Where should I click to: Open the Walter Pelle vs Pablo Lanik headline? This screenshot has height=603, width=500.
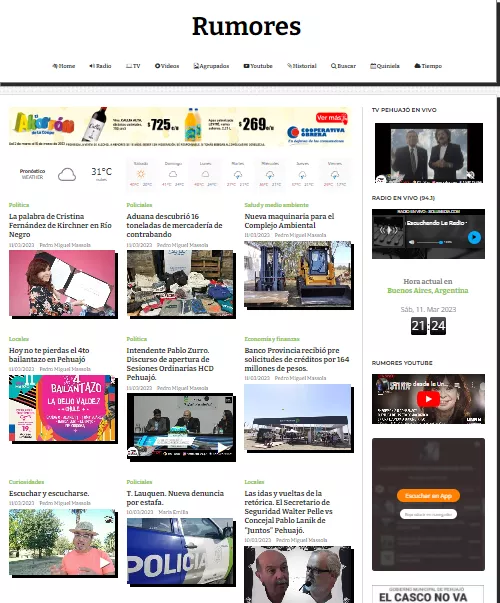coord(288,511)
